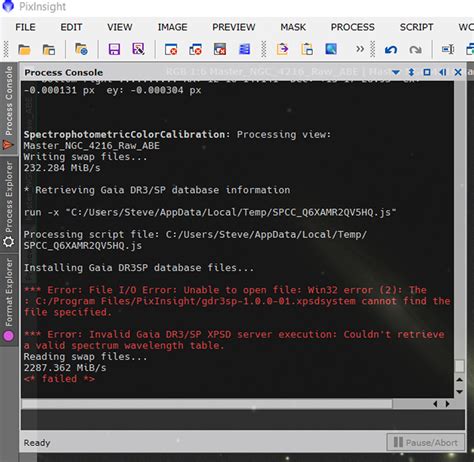Click the vertical scrollbar thumb
This screenshot has width=474, height=462.
[x=459, y=366]
